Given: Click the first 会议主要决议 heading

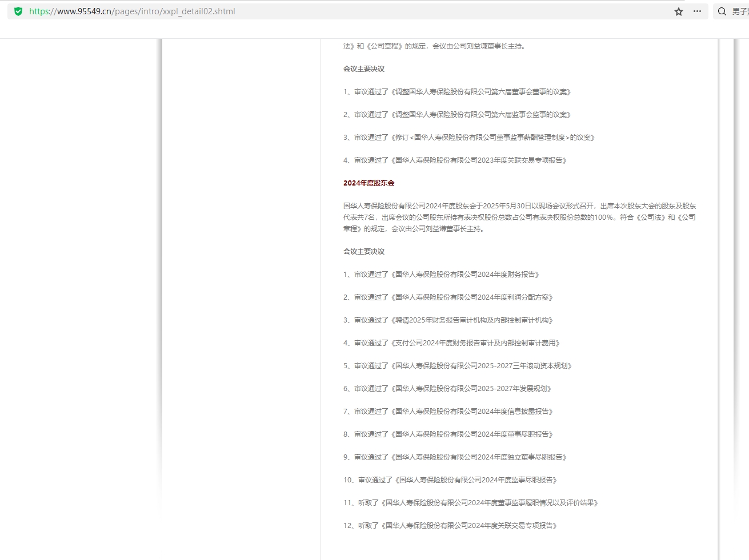Looking at the screenshot, I should click(364, 69).
